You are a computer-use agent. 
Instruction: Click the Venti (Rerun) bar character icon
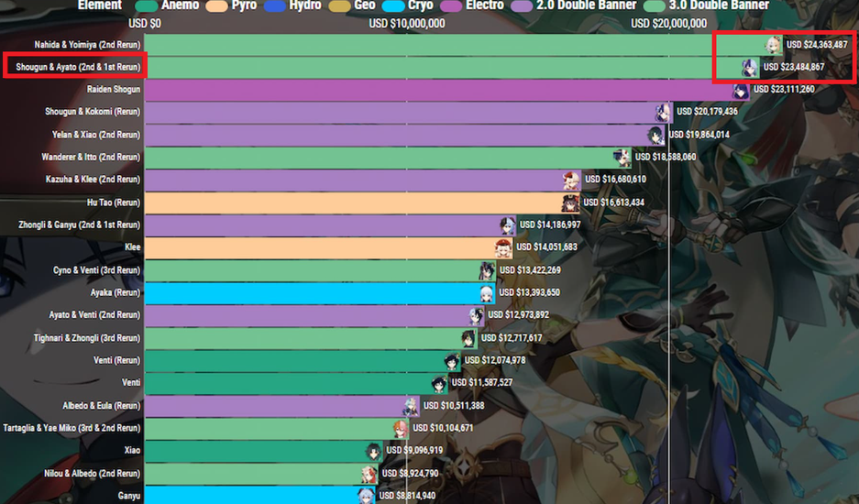coord(451,361)
